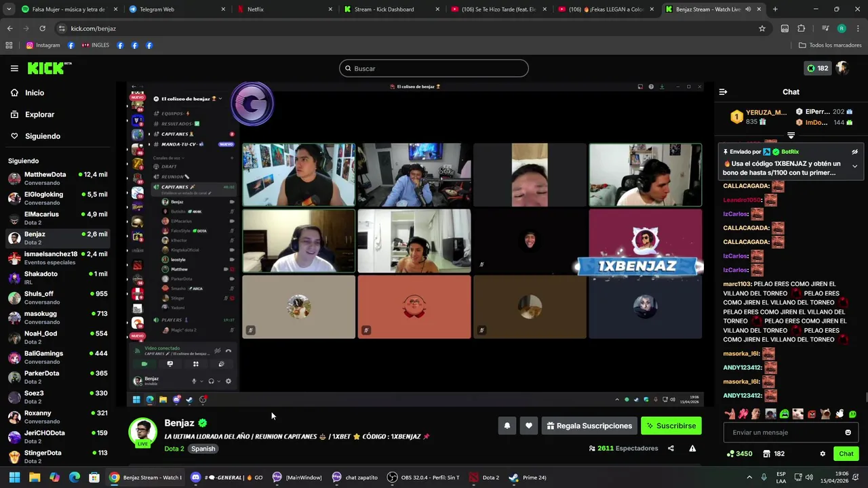This screenshot has width=868, height=488.
Task: Click YERUZA_M top gifter entry
Action: point(758,117)
